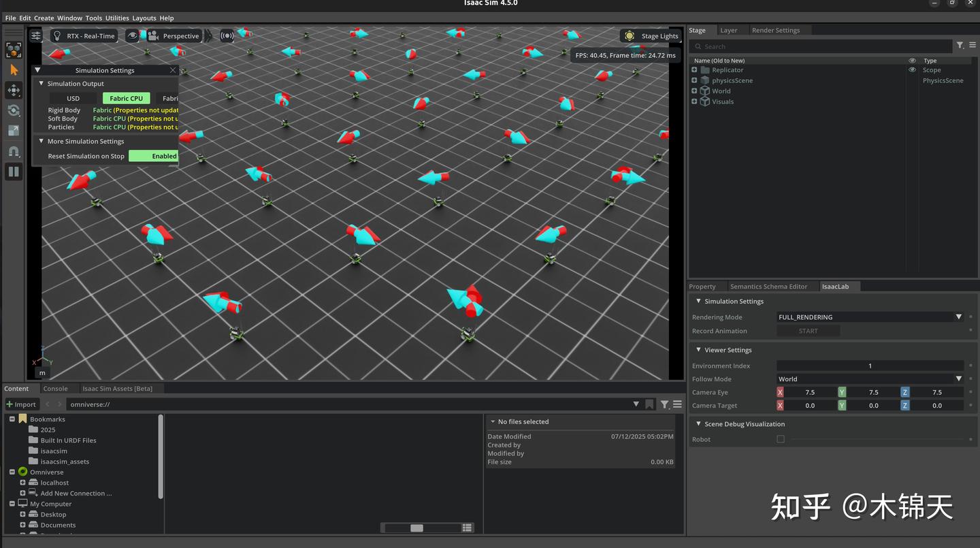Toggle visibility eye for Replicator
The width and height of the screenshot is (980, 548).
(912, 70)
